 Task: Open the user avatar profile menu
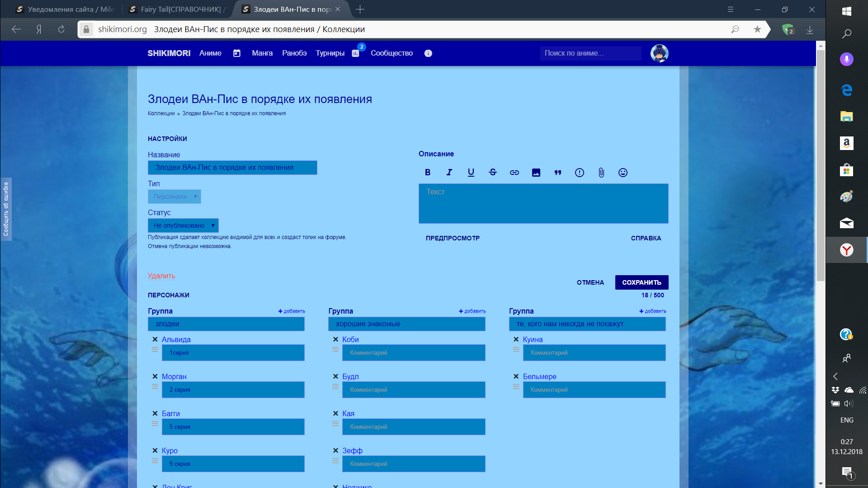pyautogui.click(x=659, y=53)
